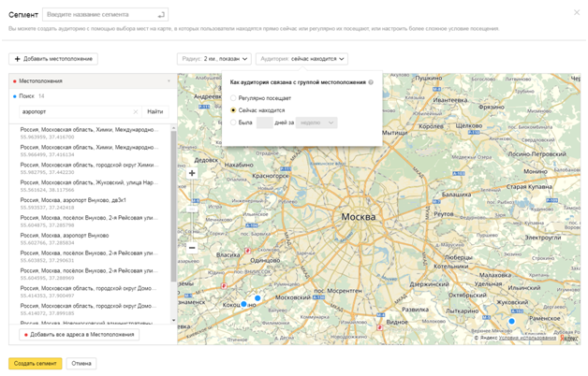Select result городской округ Химки 55.982795
This screenshot has height=376, width=588.
click(x=90, y=168)
